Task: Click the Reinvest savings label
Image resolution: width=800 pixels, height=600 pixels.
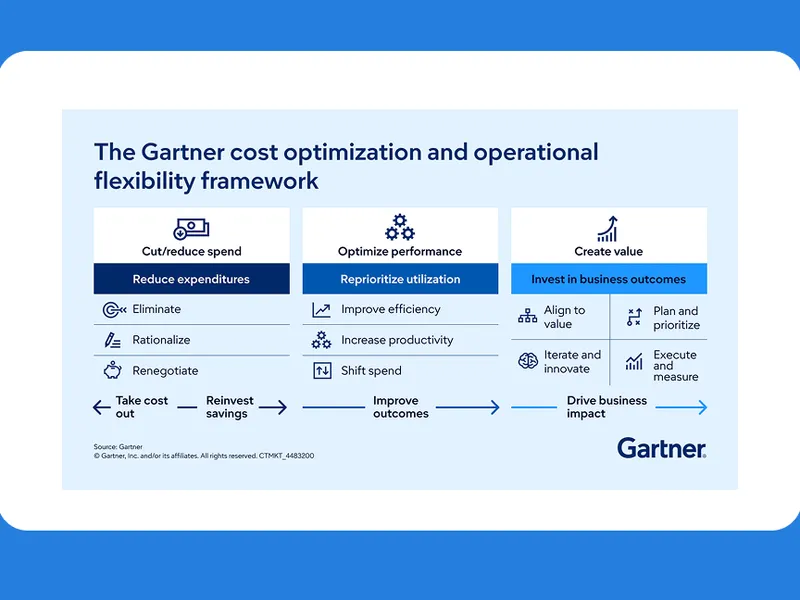Action: [230, 407]
